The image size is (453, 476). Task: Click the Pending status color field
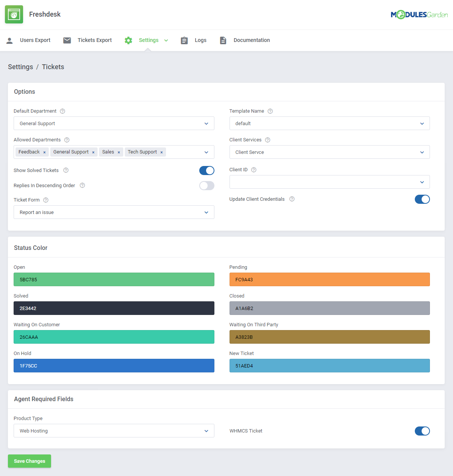[329, 279]
